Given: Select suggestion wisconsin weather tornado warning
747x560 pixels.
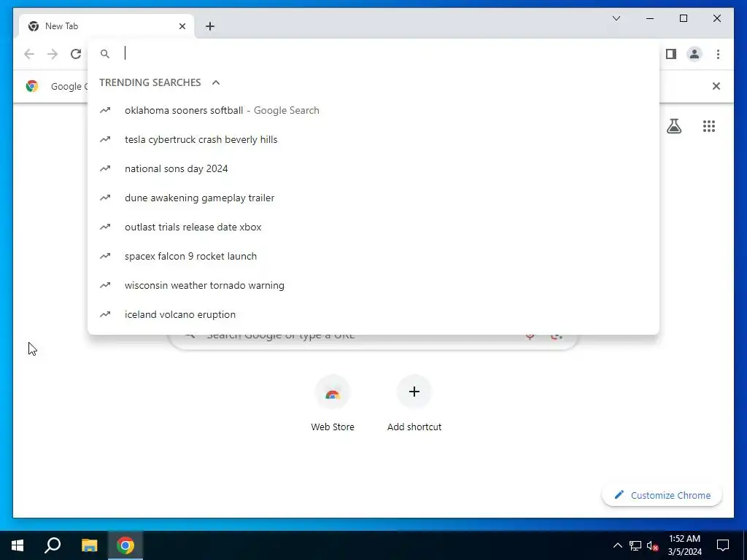Looking at the screenshot, I should click(373, 285).
